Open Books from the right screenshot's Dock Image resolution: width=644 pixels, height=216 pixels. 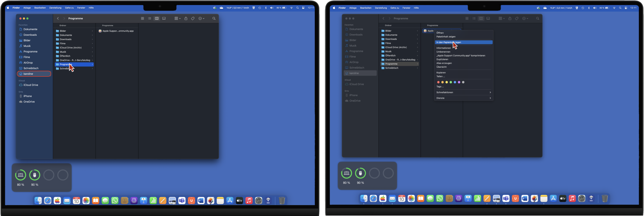pyautogui.click(x=421, y=198)
